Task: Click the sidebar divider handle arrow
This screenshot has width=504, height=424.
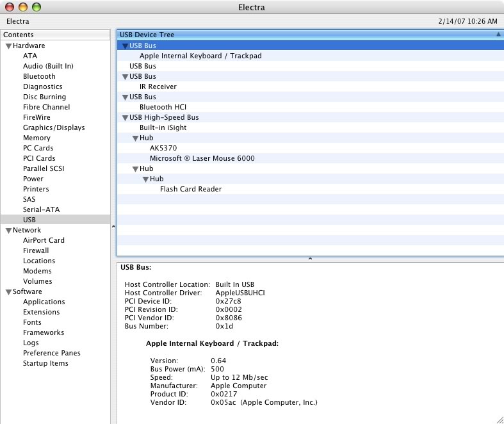Action: coord(113,227)
